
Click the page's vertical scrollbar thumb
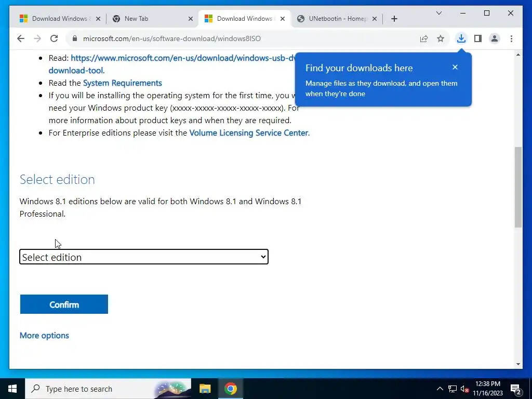coord(518,187)
